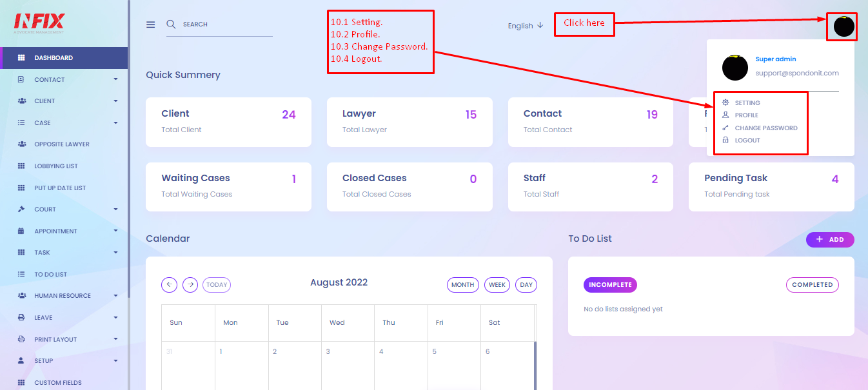The width and height of the screenshot is (868, 390).
Task: Select the Month calendar view
Action: tap(463, 285)
